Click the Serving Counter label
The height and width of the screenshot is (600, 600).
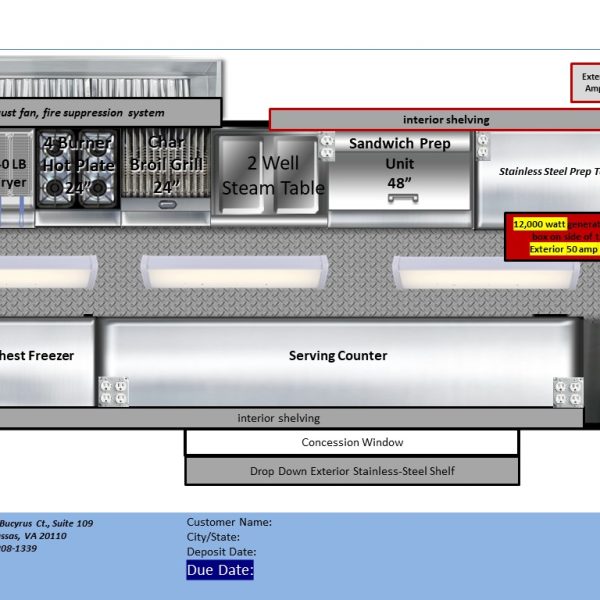338,355
